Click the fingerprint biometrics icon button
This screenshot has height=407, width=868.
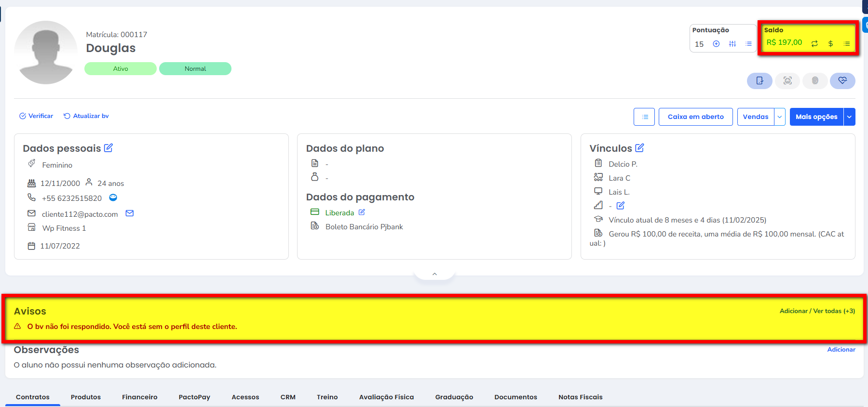(815, 81)
